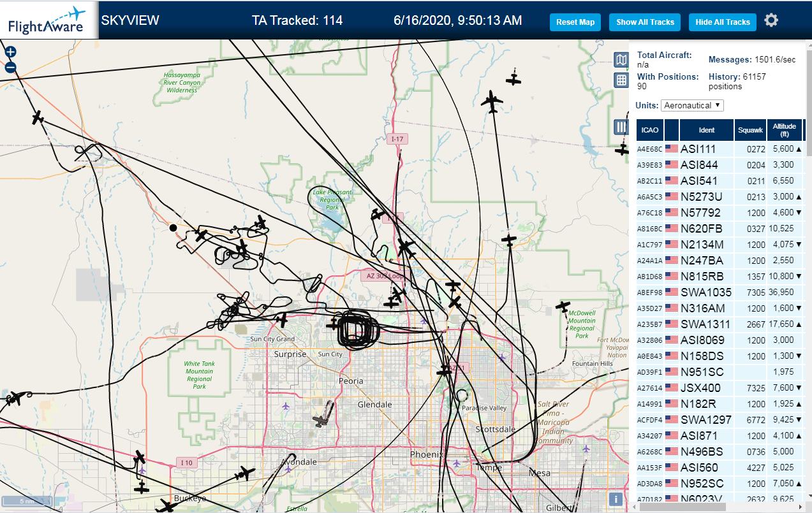Select the N815RB aircraft row
This screenshot has width=812, height=513.
(721, 277)
